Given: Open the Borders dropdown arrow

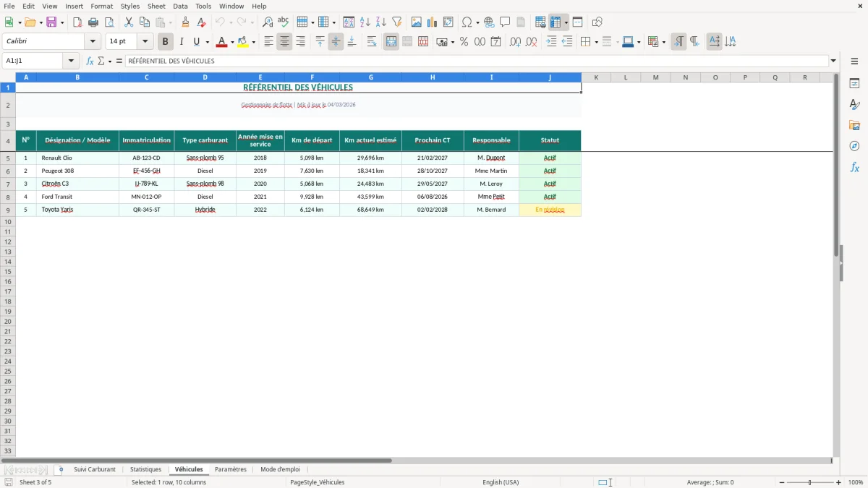Looking at the screenshot, I should tap(596, 42).
